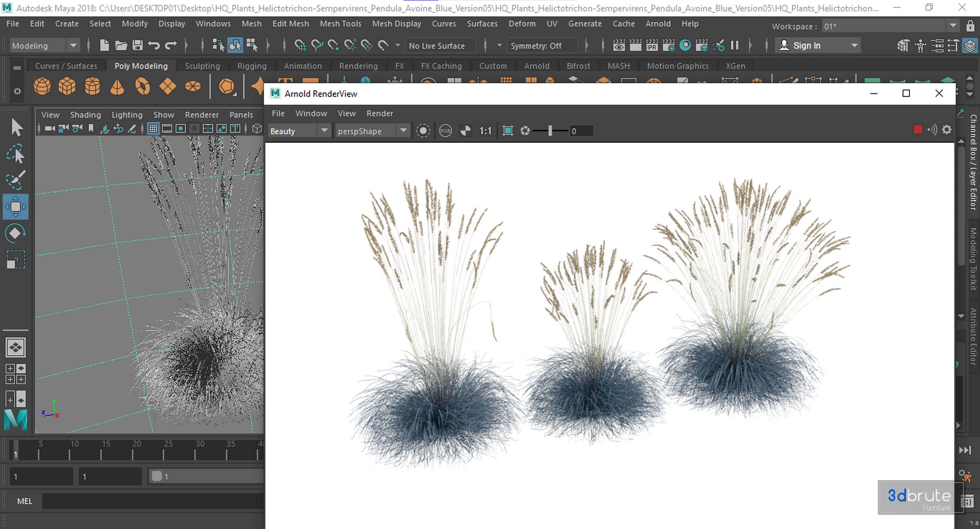The image size is (980, 529).
Task: Toggle the 1:1 real size view
Action: coord(485,131)
